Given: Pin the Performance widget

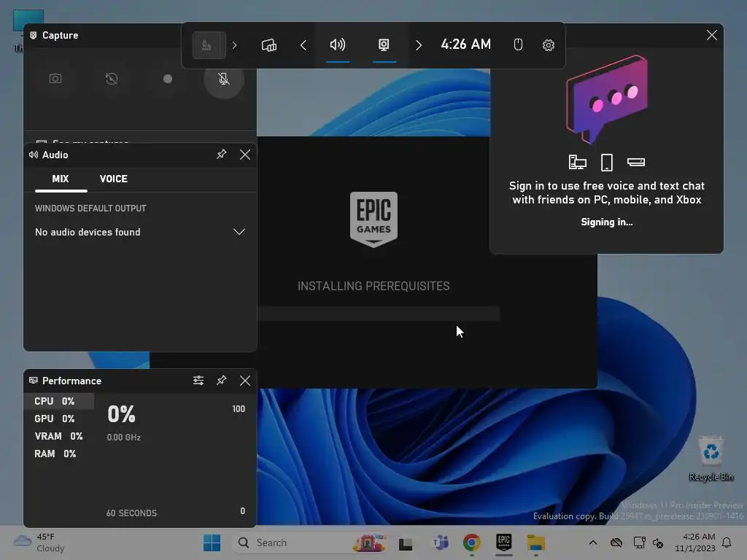Looking at the screenshot, I should [222, 380].
